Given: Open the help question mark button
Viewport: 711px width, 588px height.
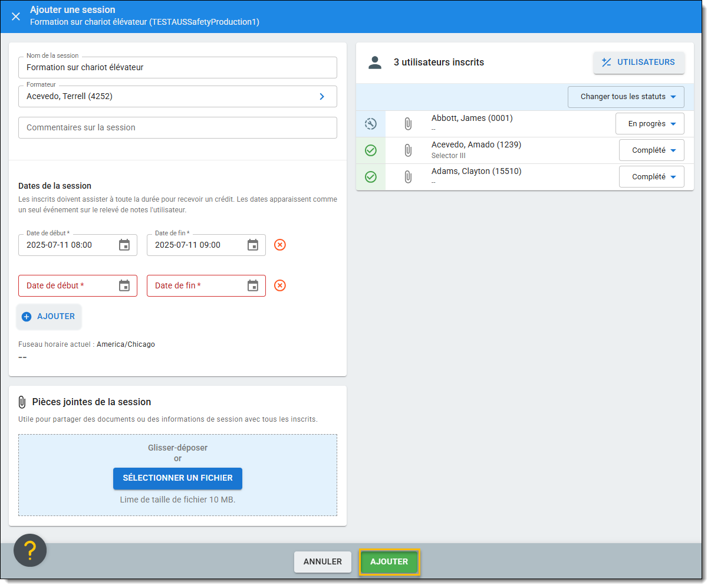Looking at the screenshot, I should tap(30, 550).
